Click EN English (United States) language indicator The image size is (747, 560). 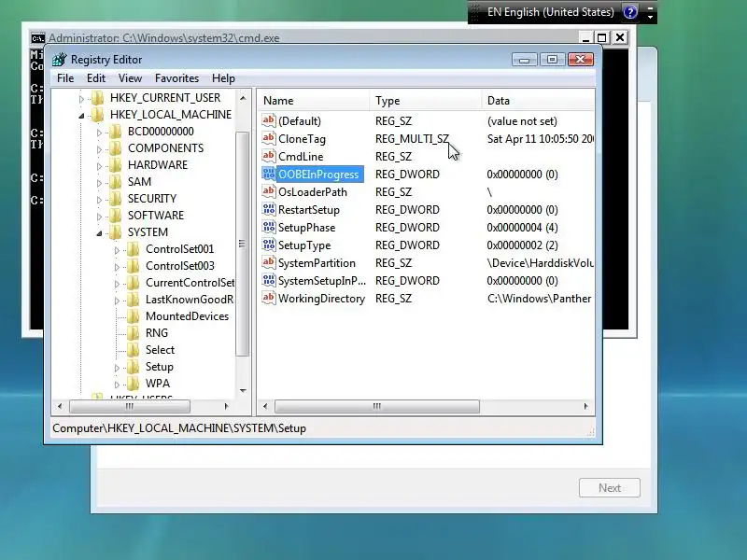click(550, 12)
